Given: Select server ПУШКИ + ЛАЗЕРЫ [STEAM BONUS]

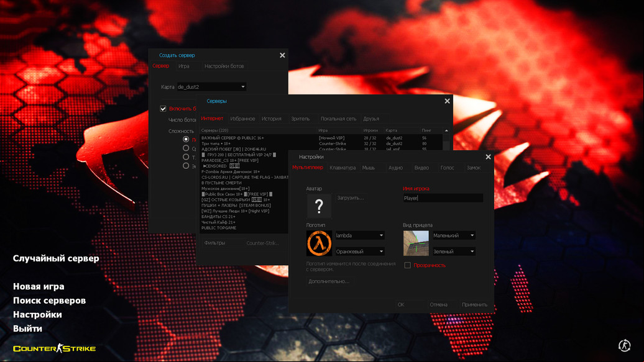Looking at the screenshot, I should pyautogui.click(x=244, y=205).
